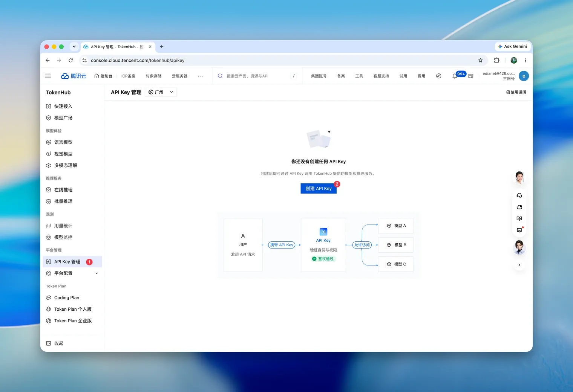Open Chrome three-dot menu
Viewport: 573px width, 392px height.
525,60
